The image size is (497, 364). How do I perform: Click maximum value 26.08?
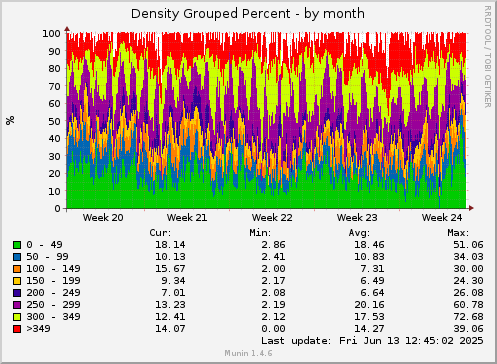(468, 293)
